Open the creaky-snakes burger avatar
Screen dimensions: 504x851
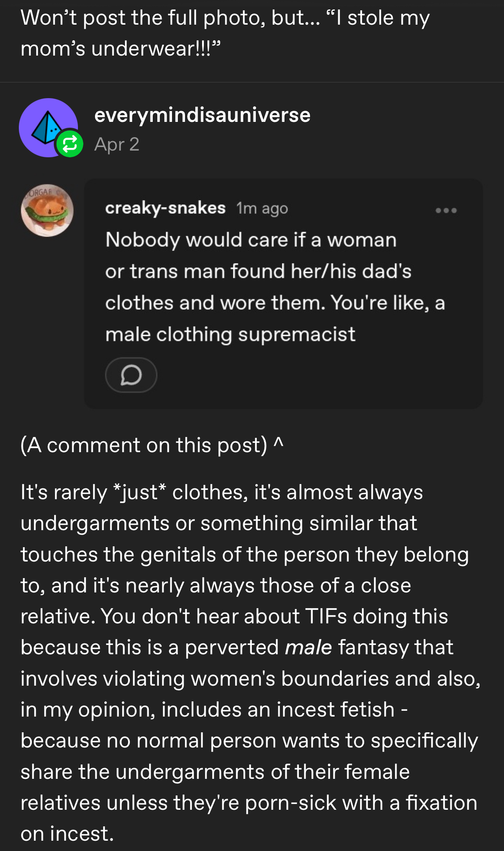pos(47,211)
